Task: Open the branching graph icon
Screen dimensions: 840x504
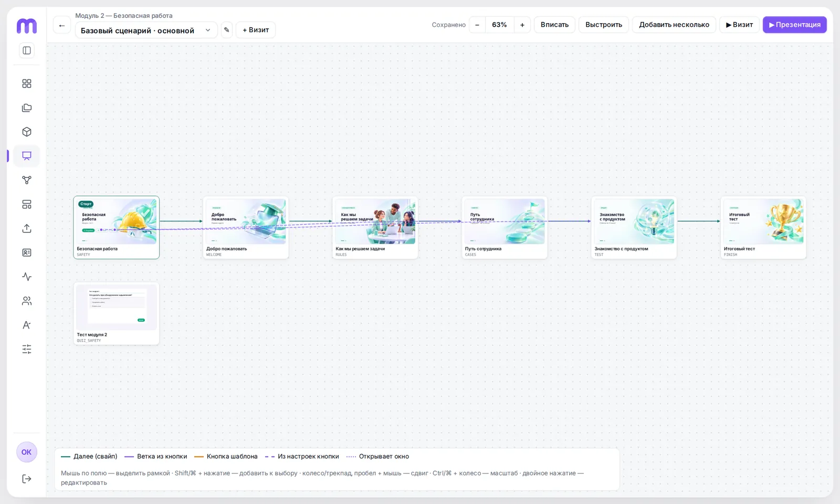Action: 27,180
